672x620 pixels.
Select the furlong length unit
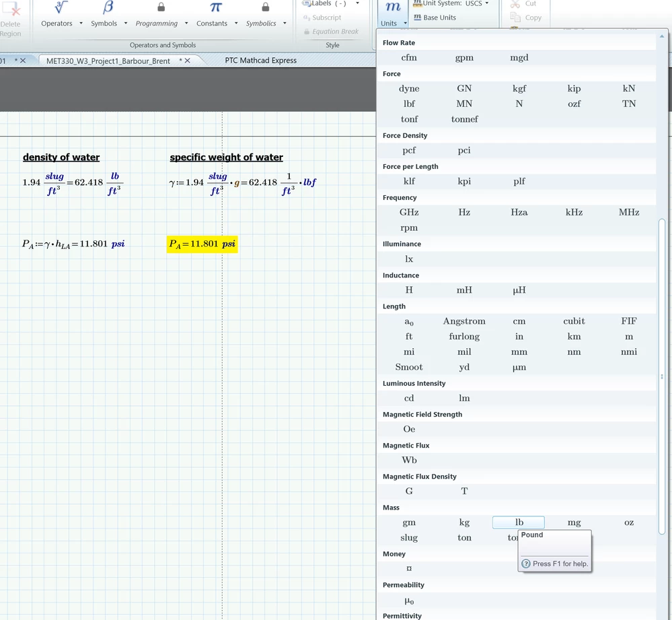coord(464,337)
